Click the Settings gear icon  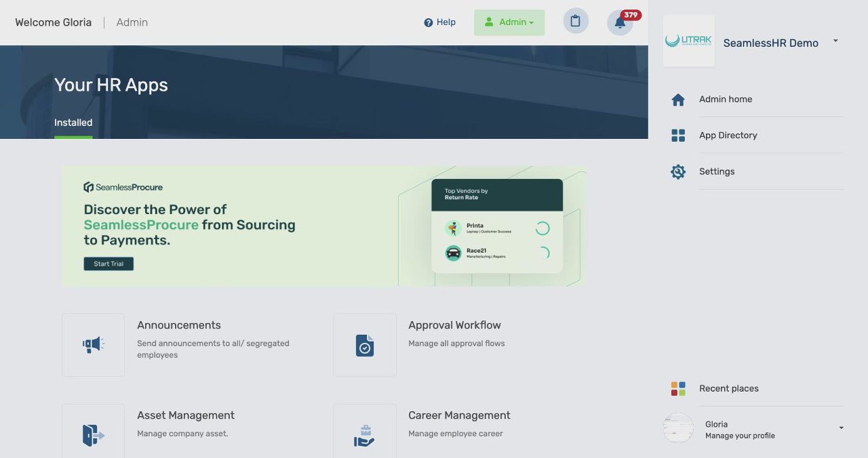click(678, 171)
